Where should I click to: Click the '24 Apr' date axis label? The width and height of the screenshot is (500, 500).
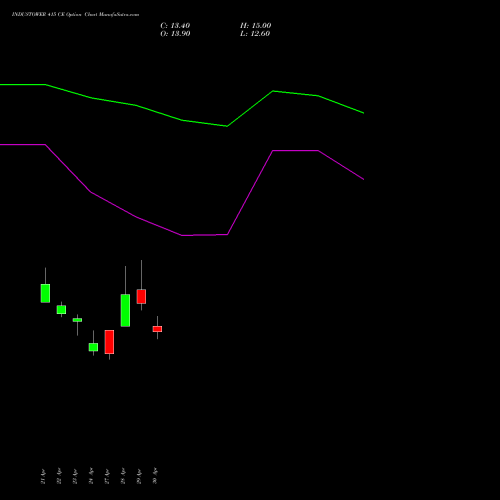pos(91,476)
